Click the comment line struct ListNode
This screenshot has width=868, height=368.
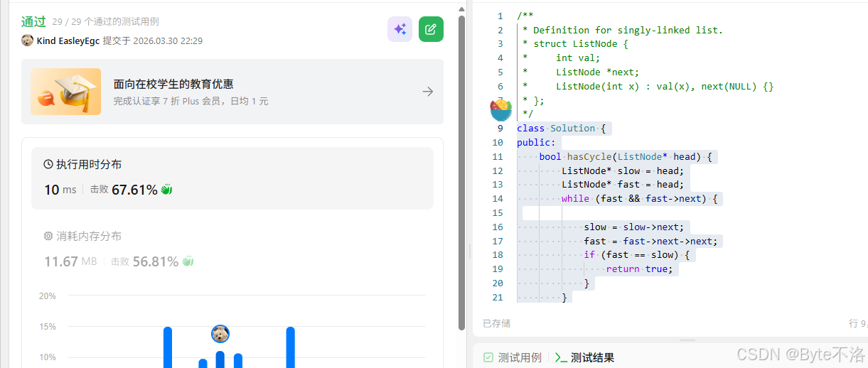click(x=576, y=43)
